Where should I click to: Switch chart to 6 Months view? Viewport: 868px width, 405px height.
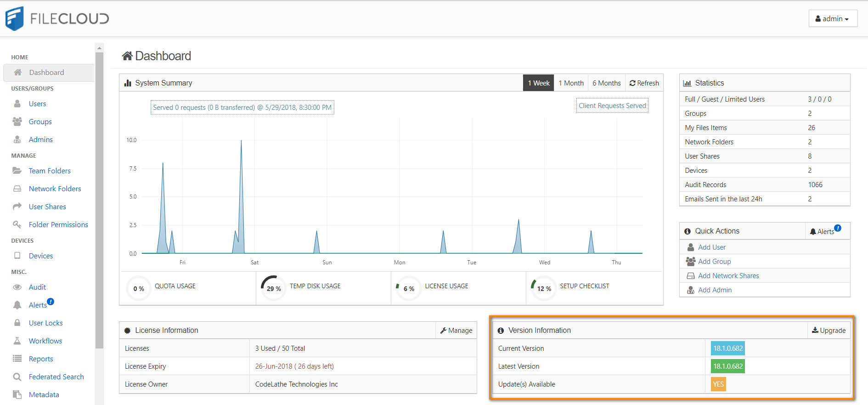coord(606,83)
